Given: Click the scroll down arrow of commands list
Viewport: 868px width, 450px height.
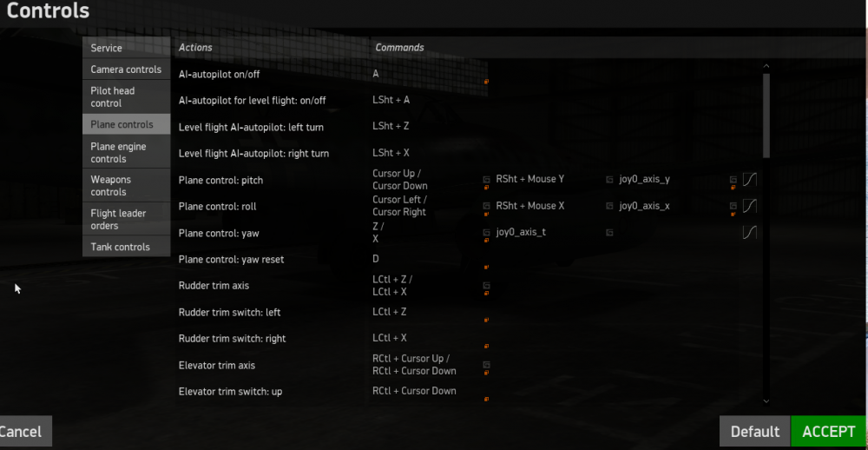Looking at the screenshot, I should pos(766,400).
